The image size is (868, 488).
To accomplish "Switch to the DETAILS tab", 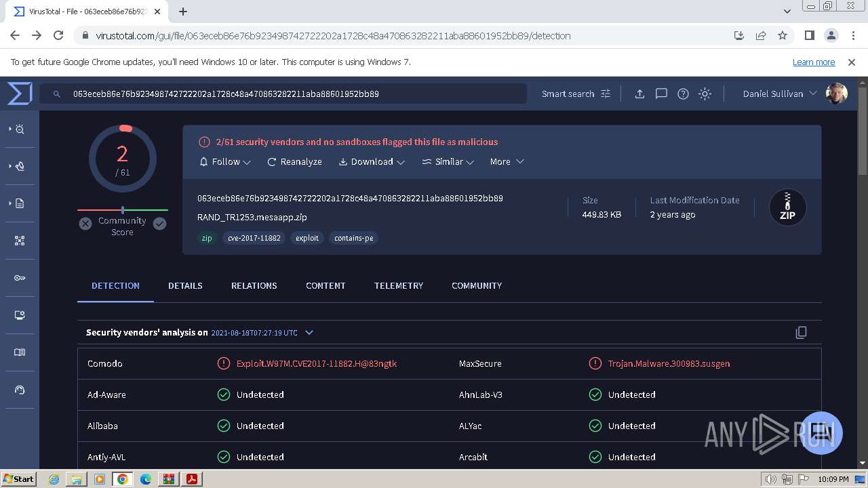I will tap(185, 285).
